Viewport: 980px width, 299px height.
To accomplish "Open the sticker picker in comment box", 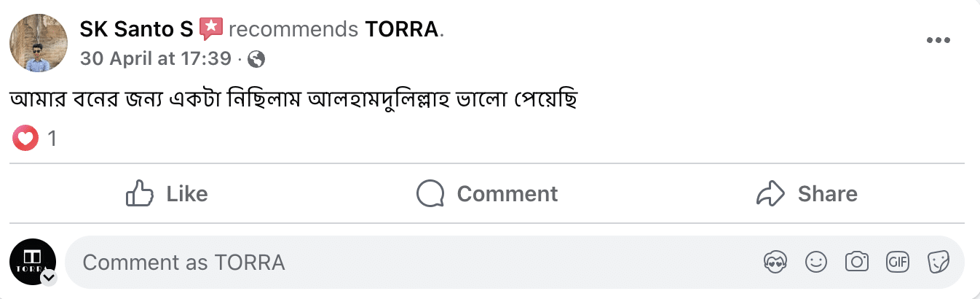I will click(938, 262).
